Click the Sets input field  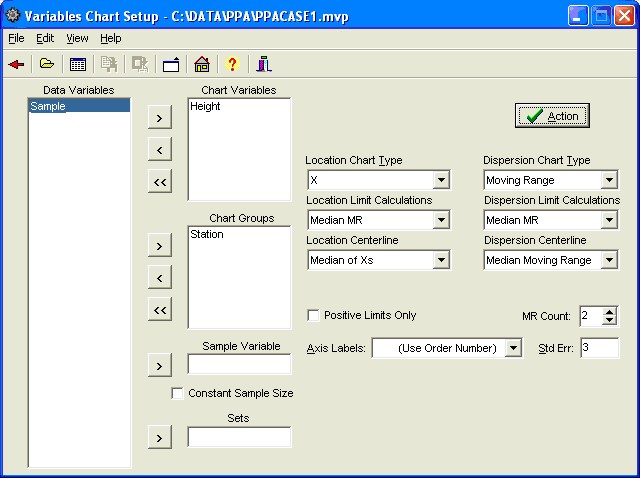click(x=240, y=437)
